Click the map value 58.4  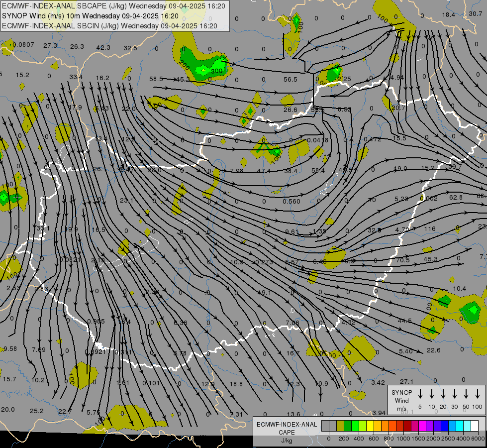tap(318, 170)
